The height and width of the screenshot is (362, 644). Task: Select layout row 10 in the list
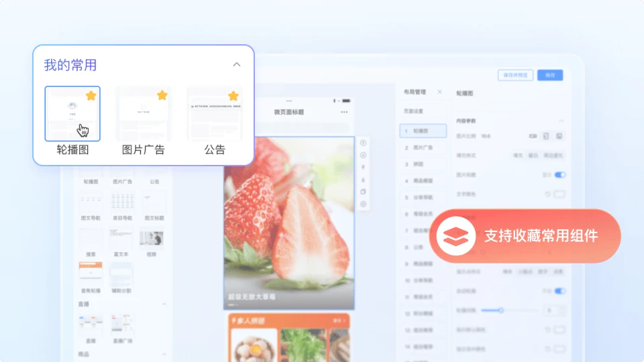pyautogui.click(x=423, y=280)
